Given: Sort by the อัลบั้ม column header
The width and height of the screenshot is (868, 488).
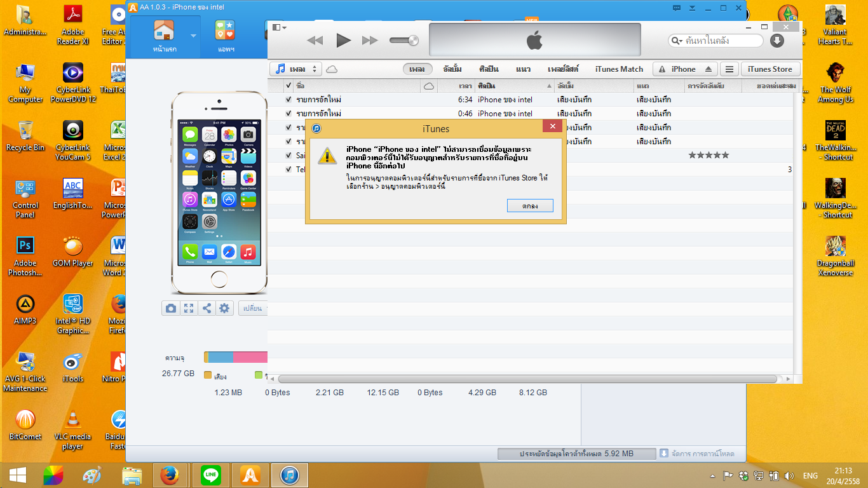Looking at the screenshot, I should click(x=593, y=86).
